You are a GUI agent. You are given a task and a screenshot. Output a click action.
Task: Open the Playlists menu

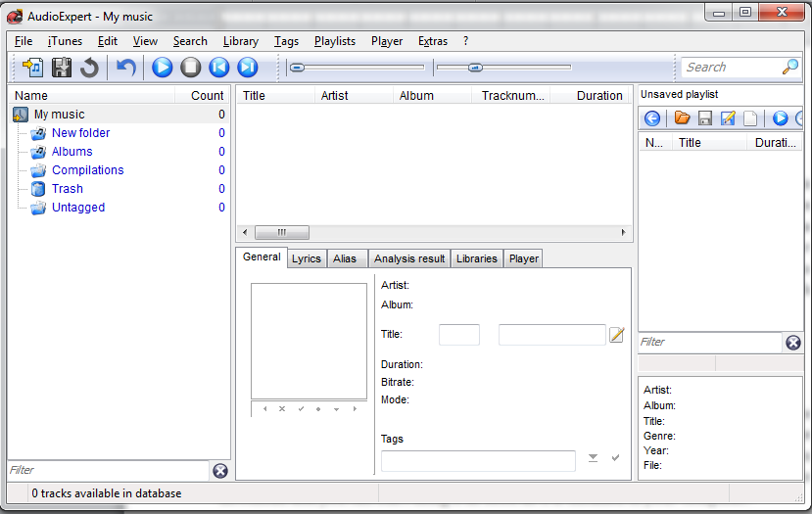pyautogui.click(x=334, y=41)
